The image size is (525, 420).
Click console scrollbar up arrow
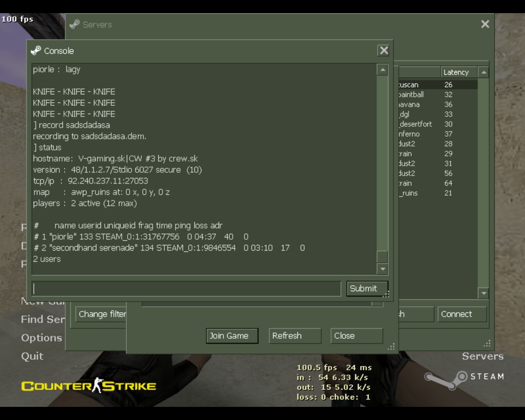(382, 70)
